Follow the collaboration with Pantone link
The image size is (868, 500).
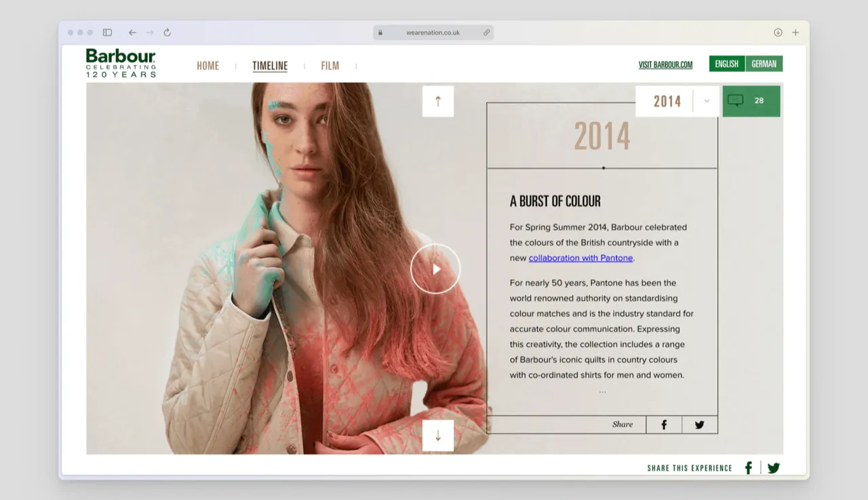click(580, 257)
